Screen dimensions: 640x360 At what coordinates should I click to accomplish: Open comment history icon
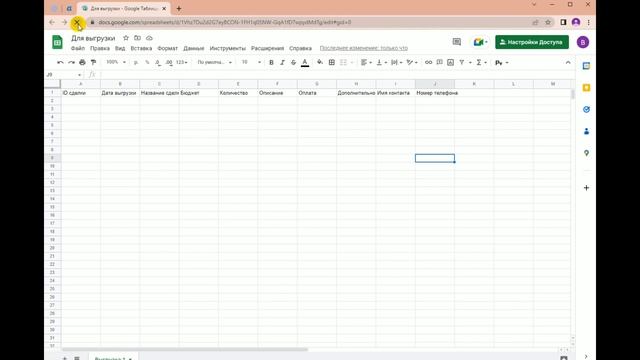click(x=457, y=42)
